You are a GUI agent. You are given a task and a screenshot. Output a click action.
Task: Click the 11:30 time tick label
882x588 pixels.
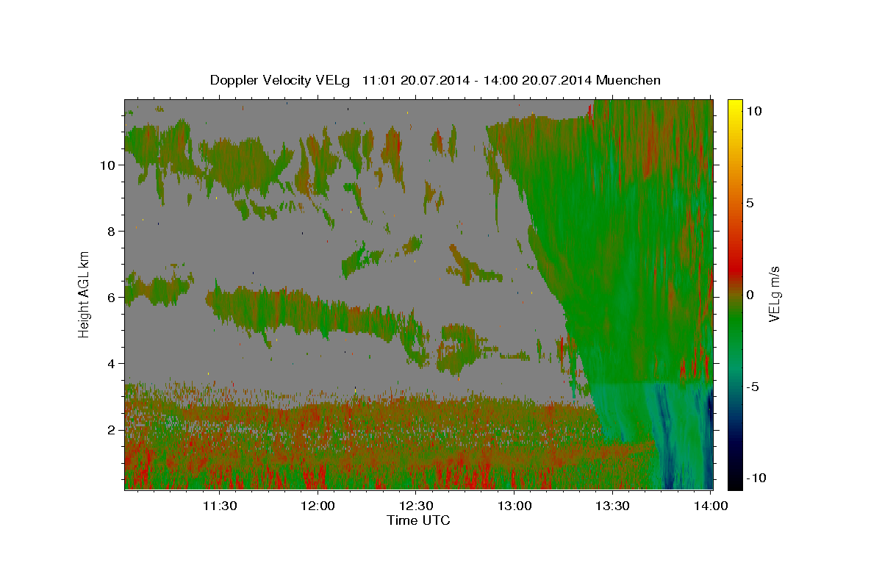tap(219, 506)
